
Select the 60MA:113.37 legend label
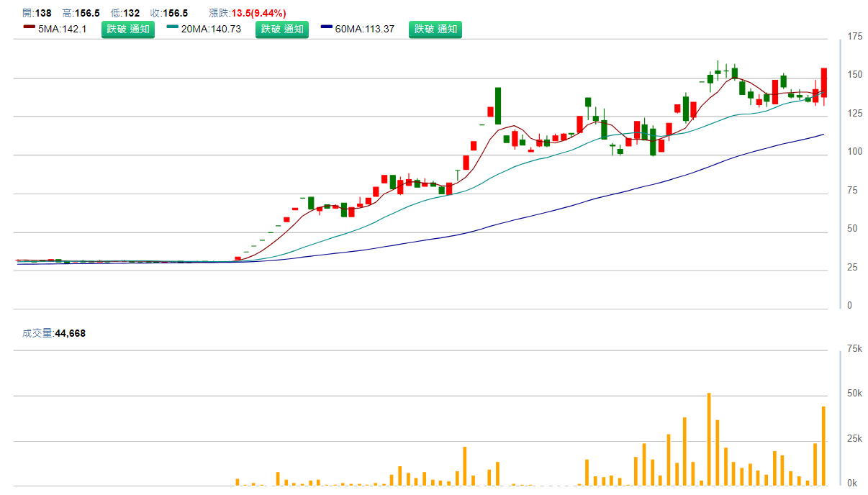pyautogui.click(x=365, y=29)
